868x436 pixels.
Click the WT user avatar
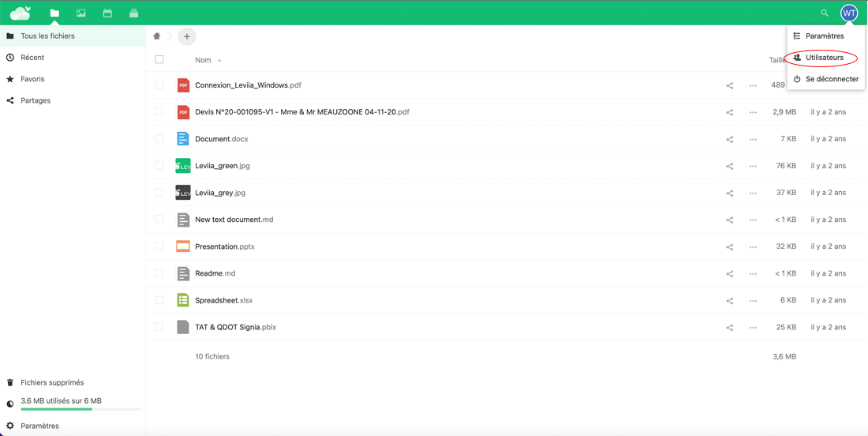pos(848,13)
